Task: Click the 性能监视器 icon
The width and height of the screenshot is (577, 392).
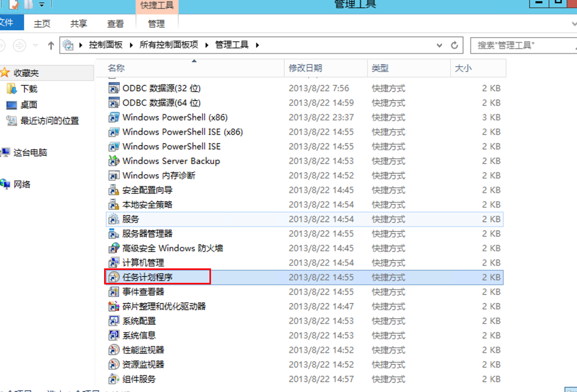Action: (114, 350)
